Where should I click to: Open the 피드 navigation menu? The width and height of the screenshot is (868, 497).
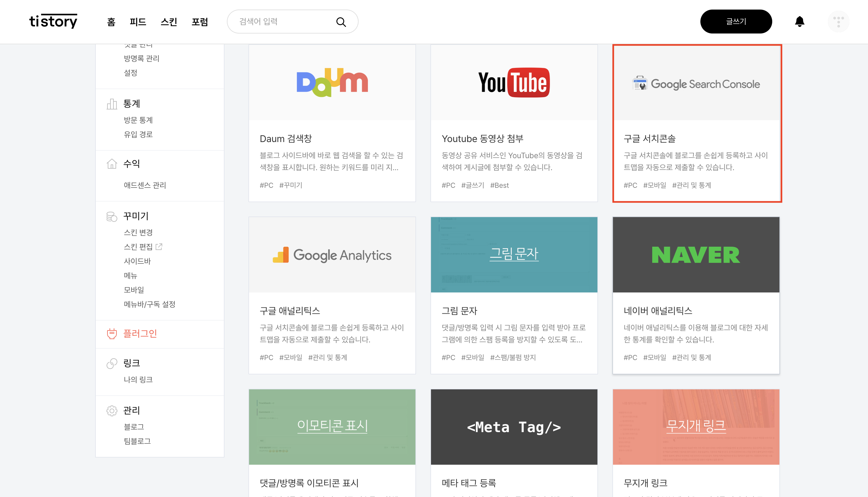coord(138,22)
